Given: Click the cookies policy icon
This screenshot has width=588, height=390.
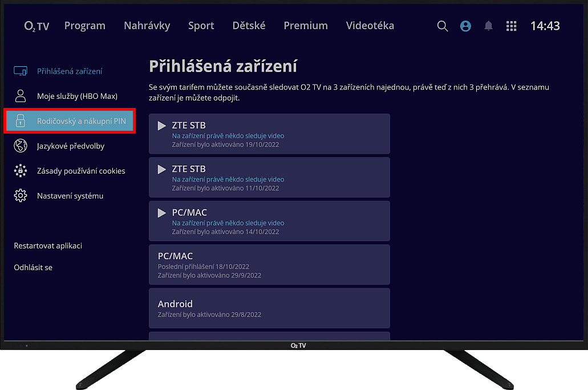Looking at the screenshot, I should [x=21, y=171].
